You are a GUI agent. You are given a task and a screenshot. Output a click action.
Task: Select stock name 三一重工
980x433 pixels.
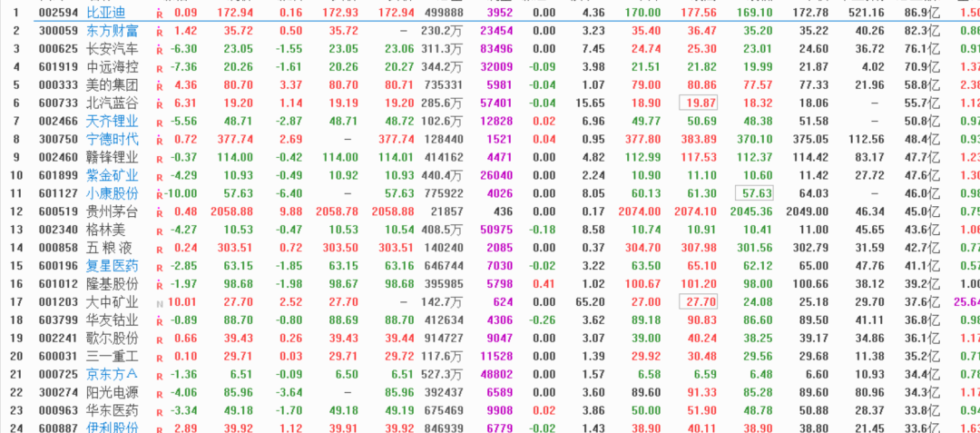pyautogui.click(x=113, y=357)
